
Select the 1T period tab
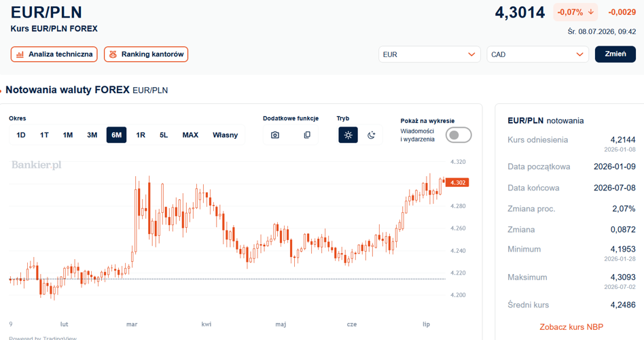tap(44, 135)
